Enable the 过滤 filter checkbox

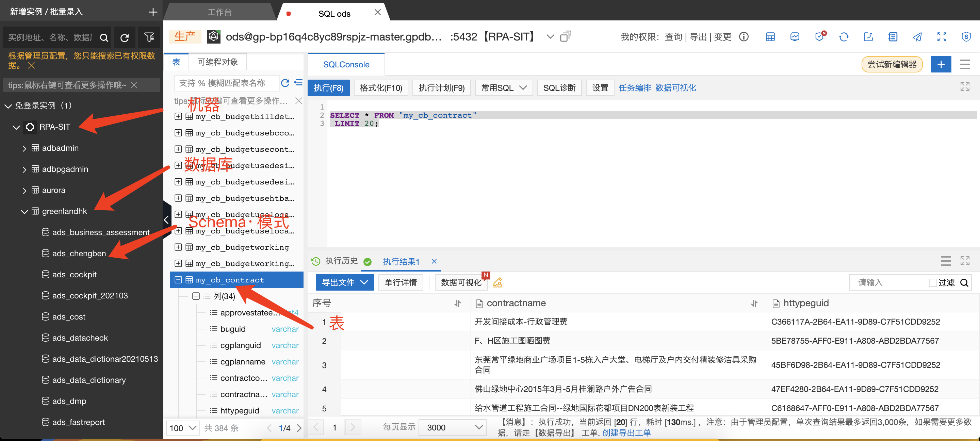[932, 282]
